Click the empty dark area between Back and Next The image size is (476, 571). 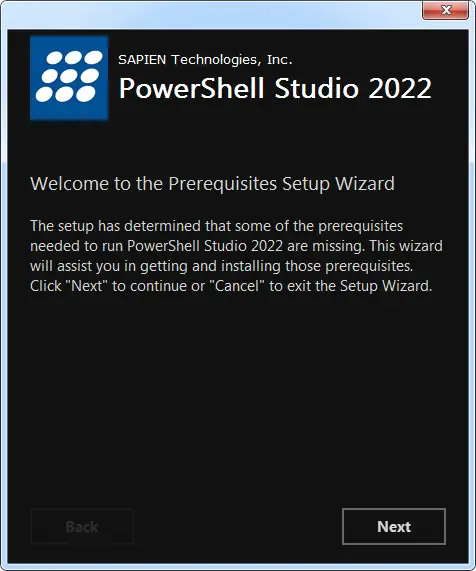coord(237,527)
